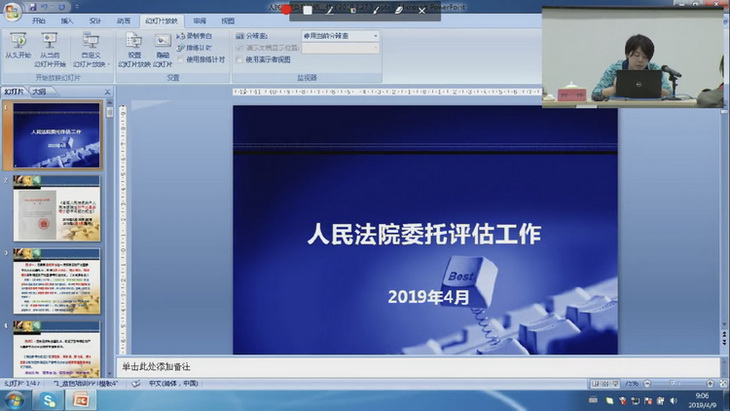This screenshot has height=411, width=730.
Task: Open the 插入 ribbon tab
Action: pos(66,20)
